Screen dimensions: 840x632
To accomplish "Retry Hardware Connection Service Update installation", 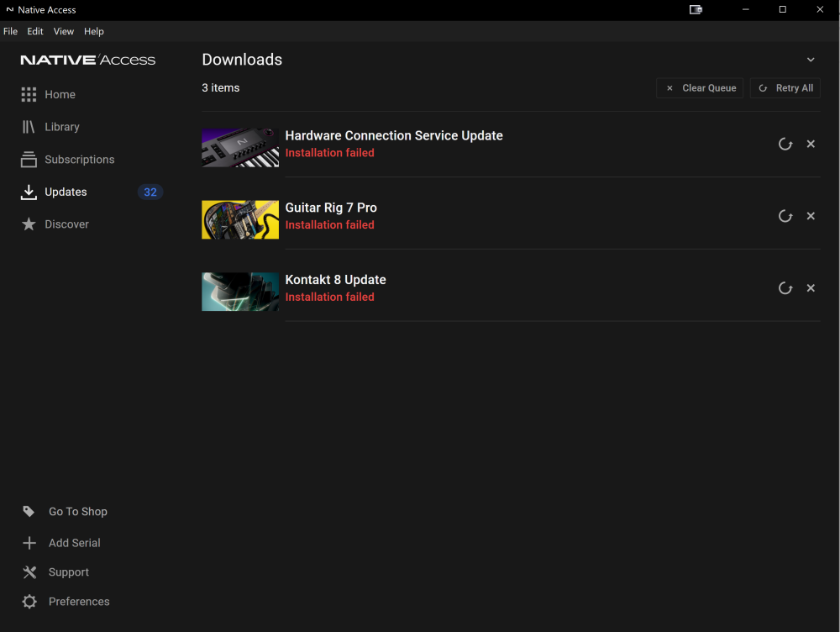I will click(785, 145).
